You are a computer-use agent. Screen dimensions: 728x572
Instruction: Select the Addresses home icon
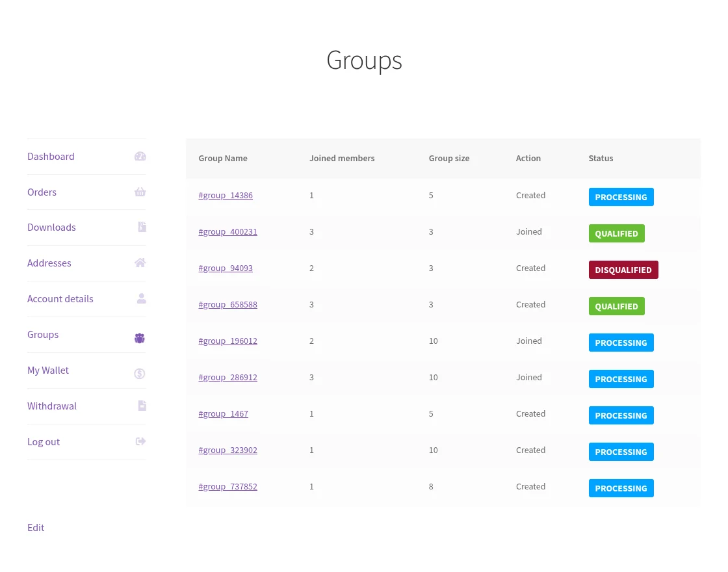[140, 263]
